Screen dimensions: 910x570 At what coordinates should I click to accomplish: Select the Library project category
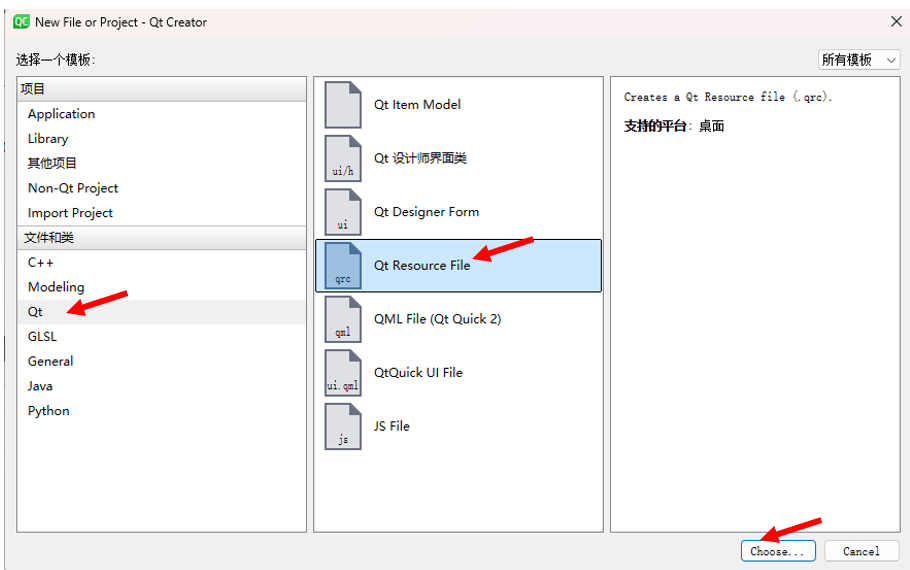[x=161, y=139]
